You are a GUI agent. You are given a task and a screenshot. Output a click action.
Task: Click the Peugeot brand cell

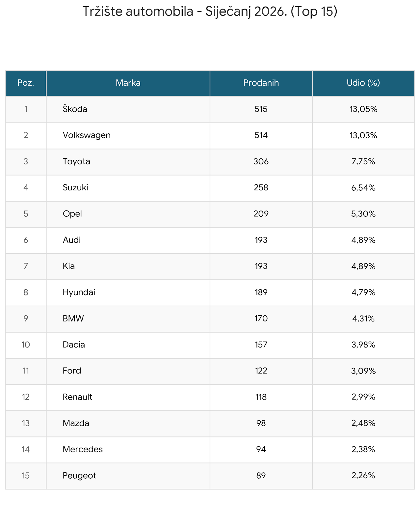(x=79, y=476)
